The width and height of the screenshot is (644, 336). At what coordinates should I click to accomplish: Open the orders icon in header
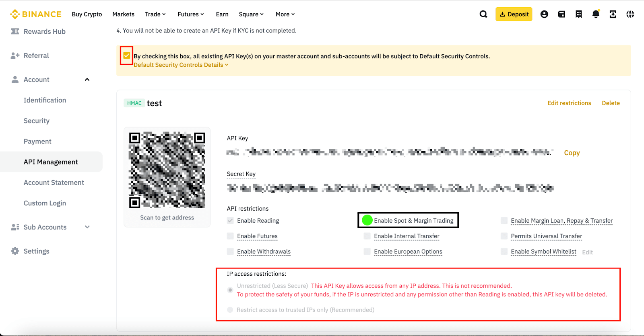(x=579, y=14)
